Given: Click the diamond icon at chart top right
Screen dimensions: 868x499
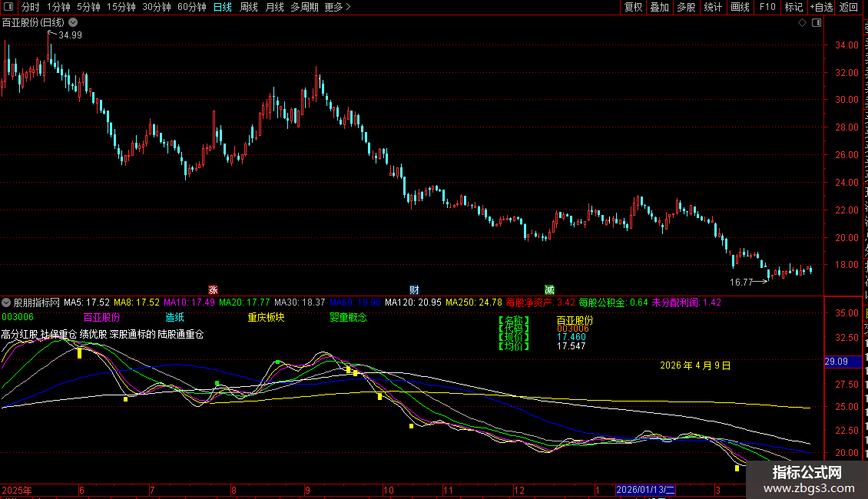Looking at the screenshot, I should pyautogui.click(x=802, y=23).
